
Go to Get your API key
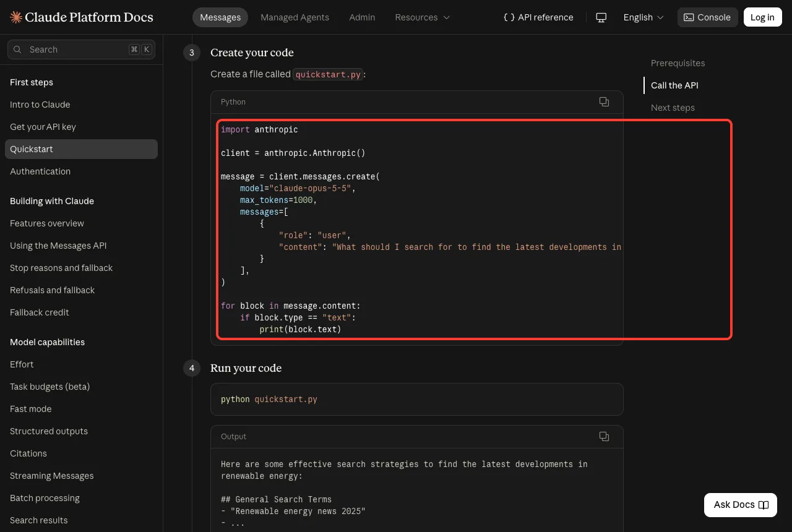43,127
